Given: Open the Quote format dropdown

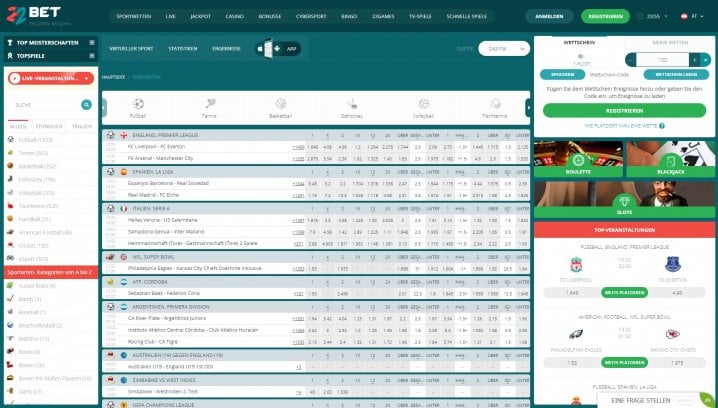Looking at the screenshot, I should 504,49.
